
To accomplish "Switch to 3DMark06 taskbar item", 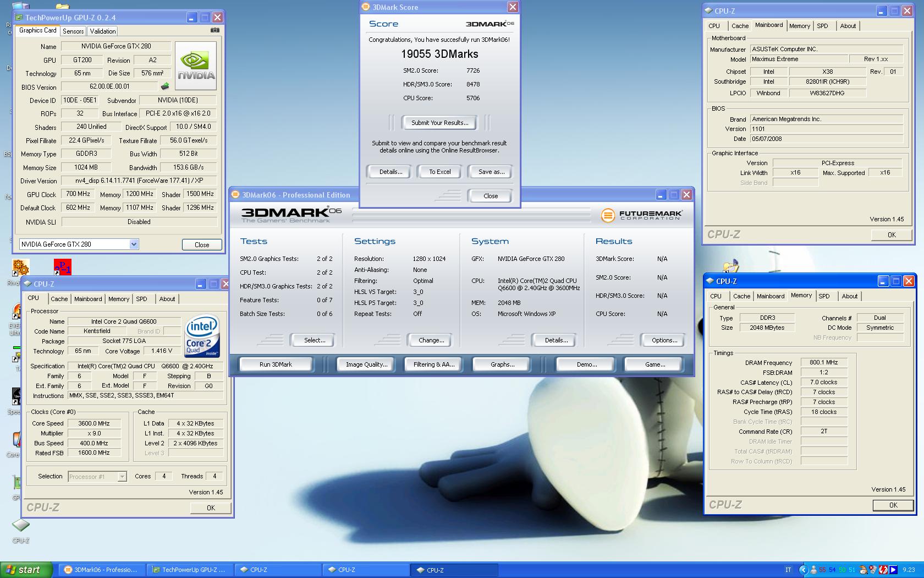I will [x=103, y=570].
